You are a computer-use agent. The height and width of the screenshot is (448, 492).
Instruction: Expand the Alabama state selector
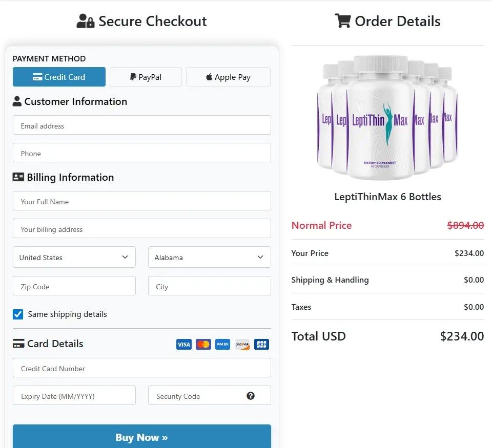pyautogui.click(x=209, y=257)
